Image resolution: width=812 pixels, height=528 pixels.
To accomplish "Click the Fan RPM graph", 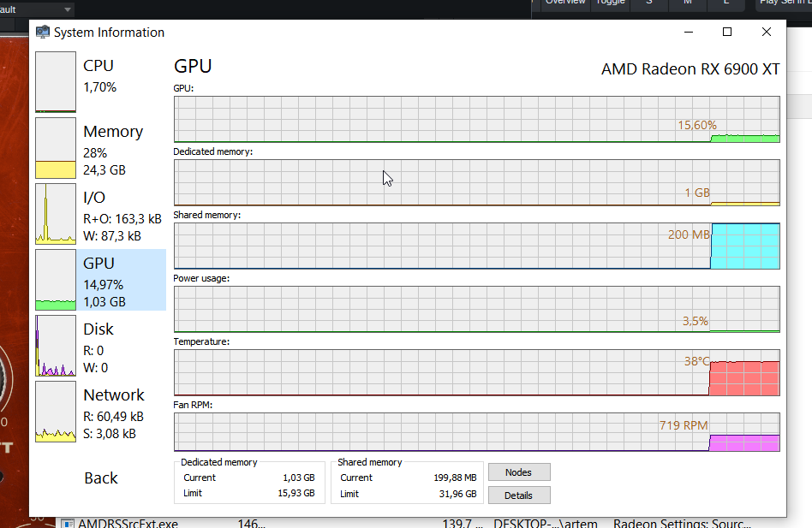I will click(476, 432).
